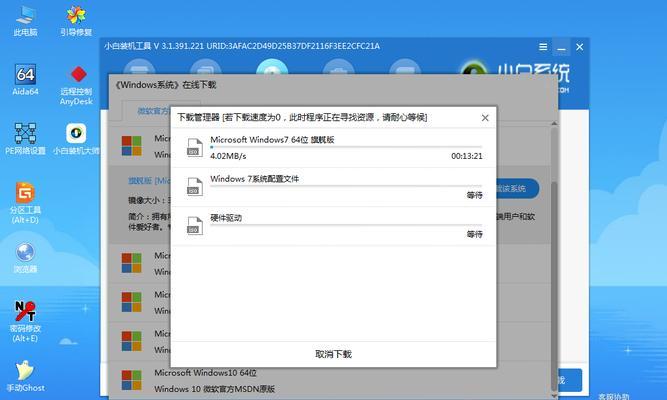Open the 手动Ghost desktop icon
Viewport: 667px width, 400px height.
click(x=25, y=376)
